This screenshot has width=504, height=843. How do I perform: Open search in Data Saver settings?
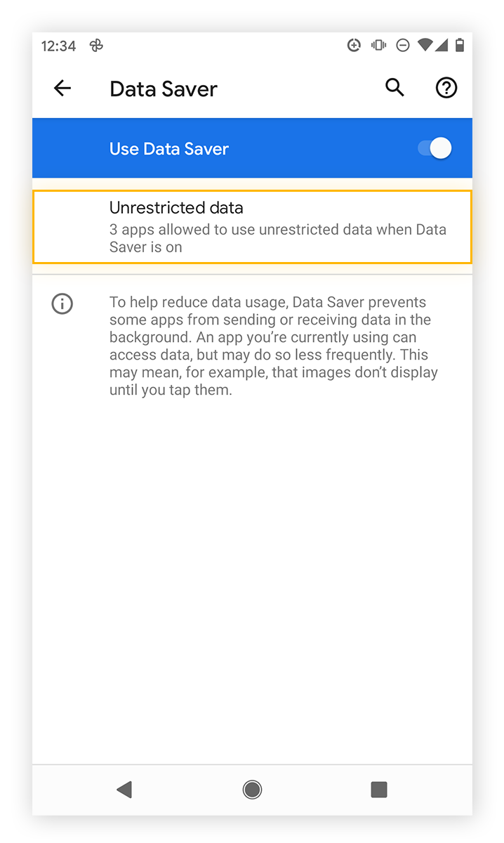point(394,88)
